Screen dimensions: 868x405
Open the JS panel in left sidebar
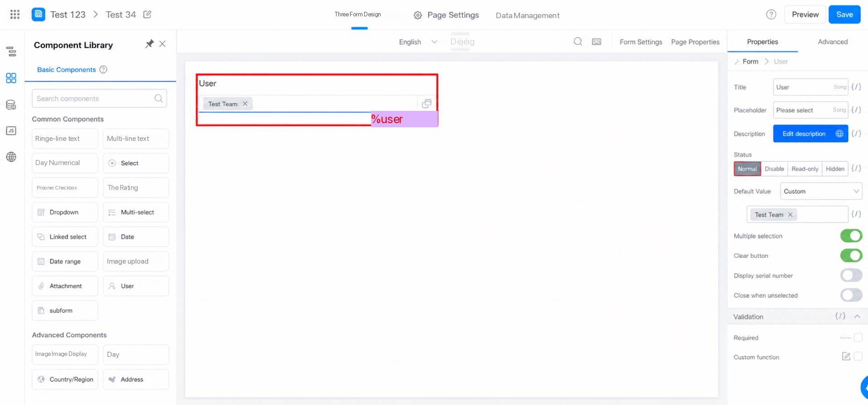point(11,131)
